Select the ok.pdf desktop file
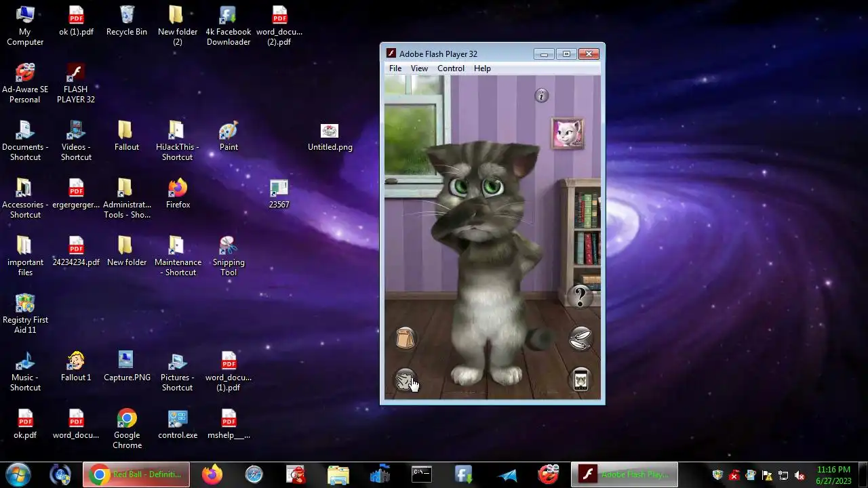This screenshot has height=488, width=868. point(25,424)
